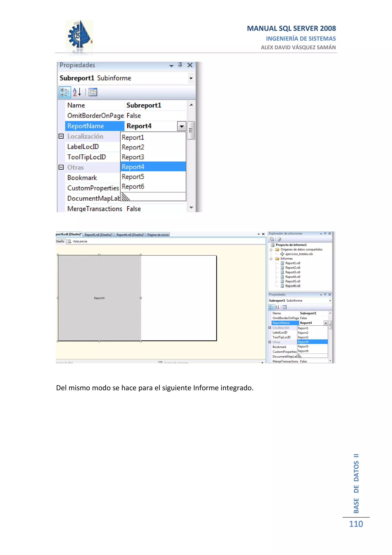Viewport: 392px width, 555px height.
Task: Select Proyecto de informe1 project node
Action: click(291, 245)
